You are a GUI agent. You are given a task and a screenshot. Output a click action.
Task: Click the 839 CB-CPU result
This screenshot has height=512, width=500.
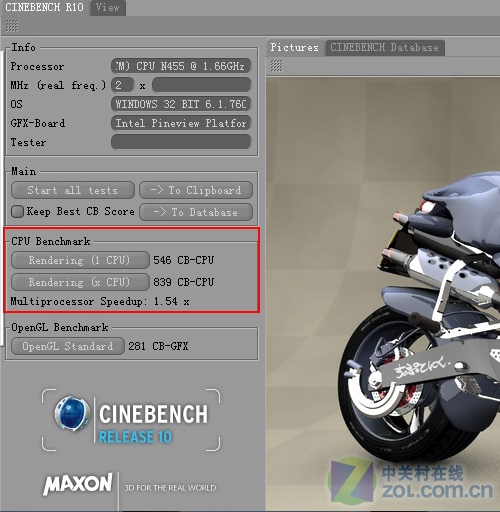click(x=184, y=282)
